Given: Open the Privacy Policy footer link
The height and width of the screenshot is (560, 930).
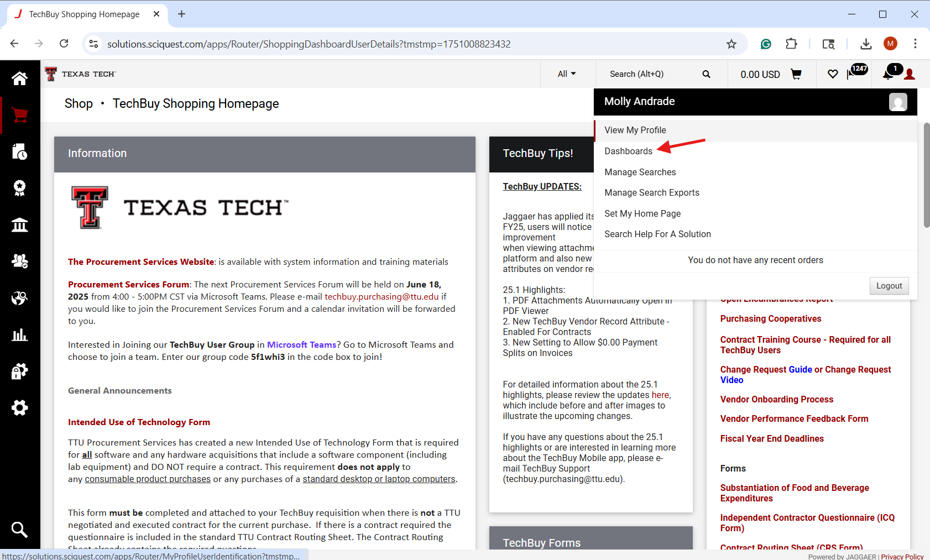Looking at the screenshot, I should [x=902, y=557].
